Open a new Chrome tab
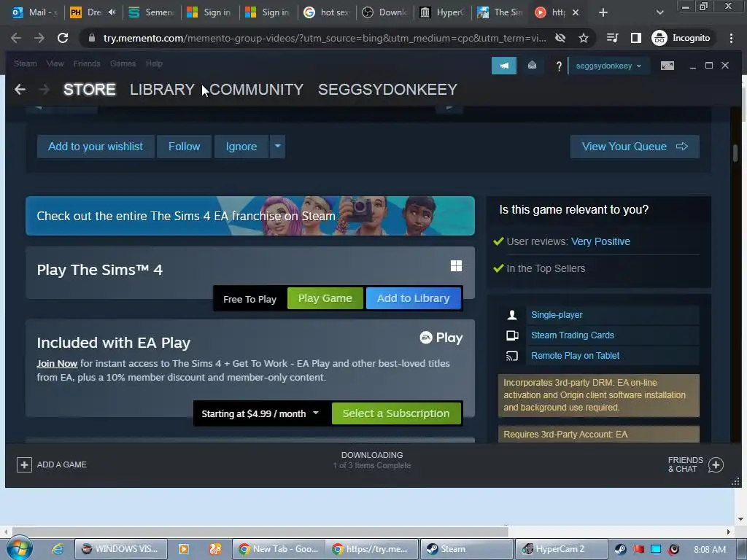Viewport: 747px width, 560px height. [x=603, y=12]
